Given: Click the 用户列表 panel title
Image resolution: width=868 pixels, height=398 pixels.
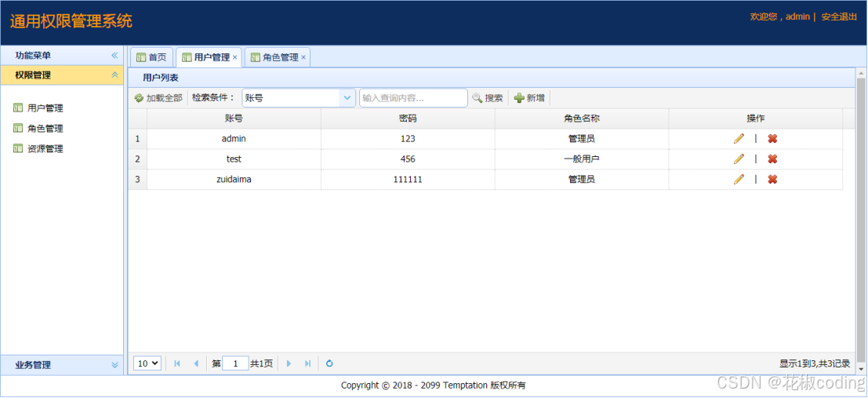Looking at the screenshot, I should (161, 79).
